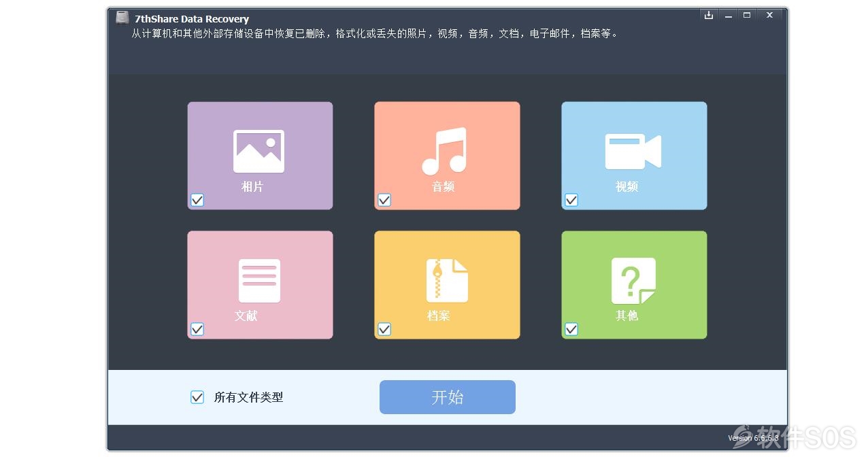The width and height of the screenshot is (868, 457).
Task: Toggle the 所有文件类型 all file types checkbox
Action: [197, 397]
